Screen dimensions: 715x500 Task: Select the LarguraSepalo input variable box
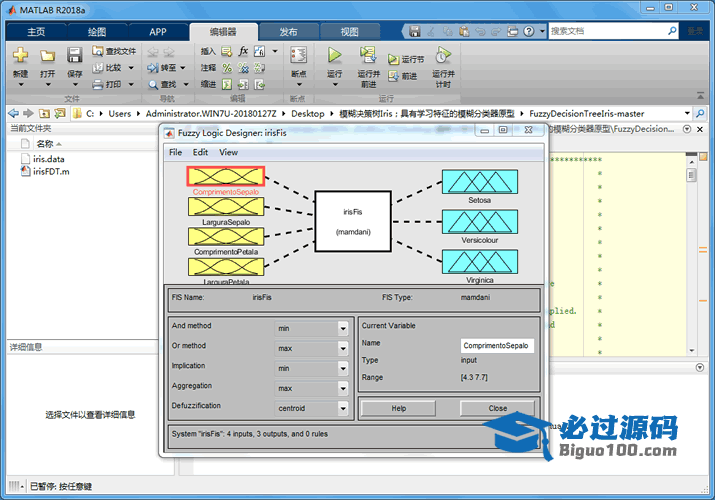tap(226, 207)
